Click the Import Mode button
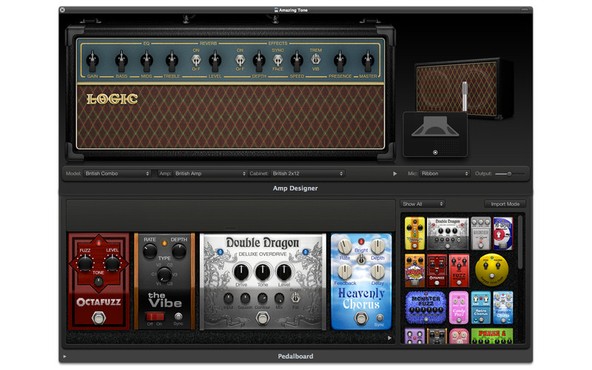The width and height of the screenshot is (592, 370). (x=505, y=204)
